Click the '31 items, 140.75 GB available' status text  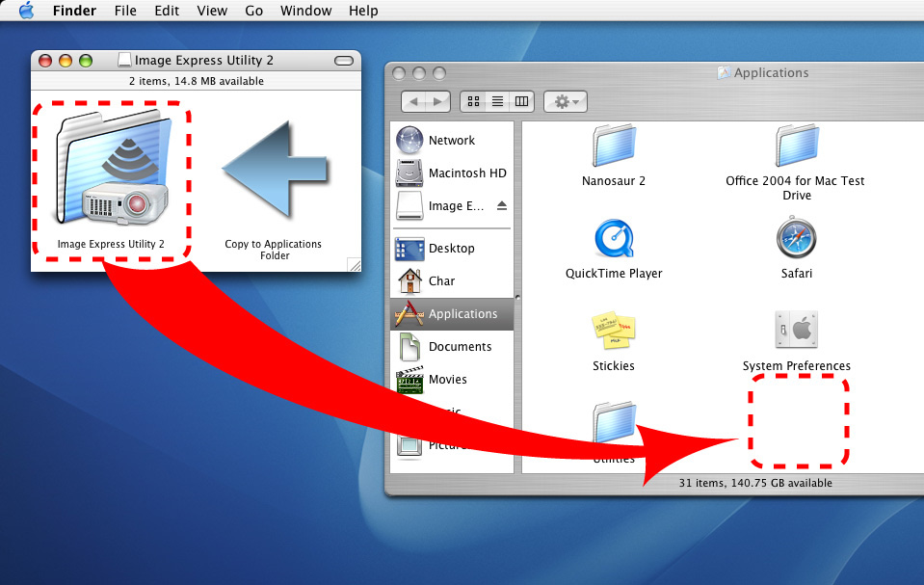pos(755,483)
